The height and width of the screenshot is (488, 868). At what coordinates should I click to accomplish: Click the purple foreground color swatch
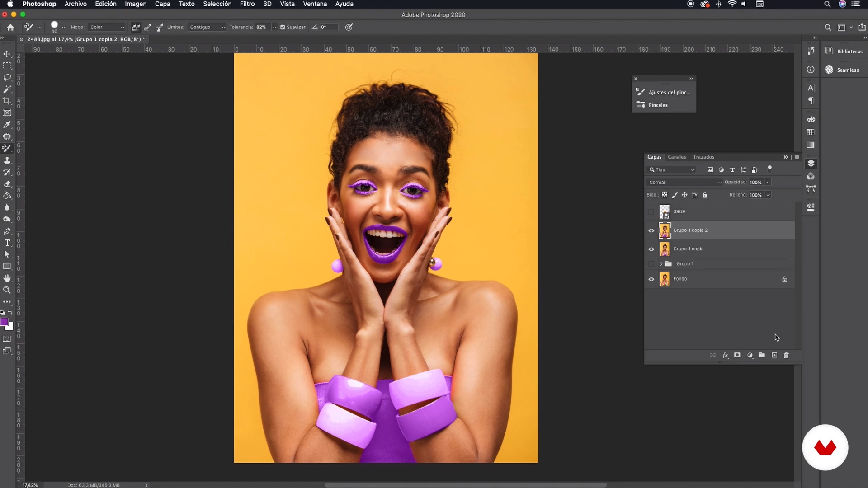click(x=4, y=322)
